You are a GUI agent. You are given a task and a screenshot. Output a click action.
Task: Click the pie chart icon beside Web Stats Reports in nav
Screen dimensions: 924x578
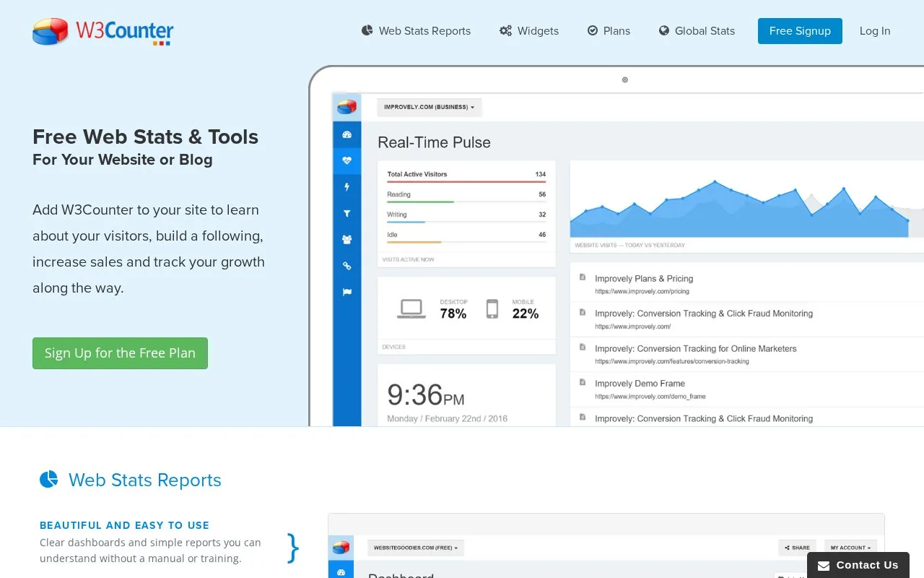[x=367, y=30]
